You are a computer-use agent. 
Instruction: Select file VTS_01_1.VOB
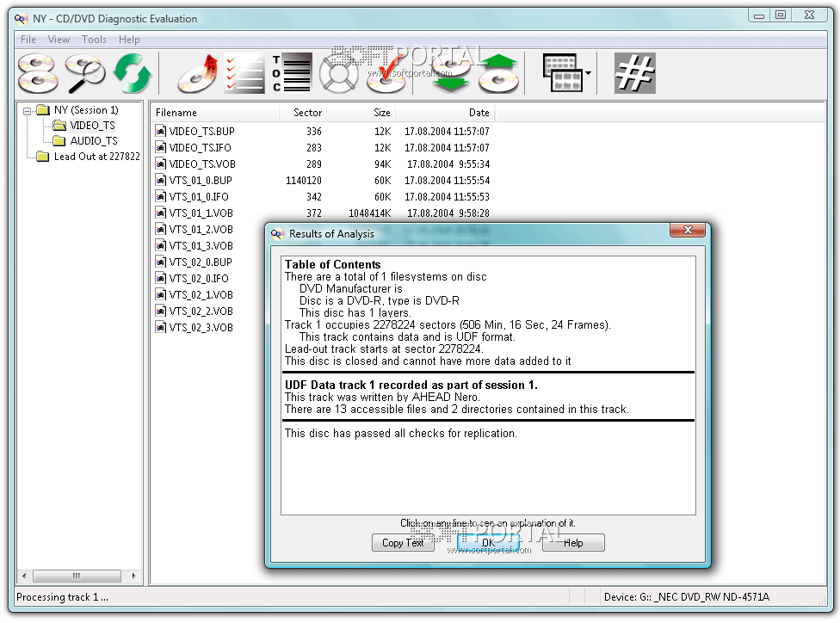pos(201,213)
